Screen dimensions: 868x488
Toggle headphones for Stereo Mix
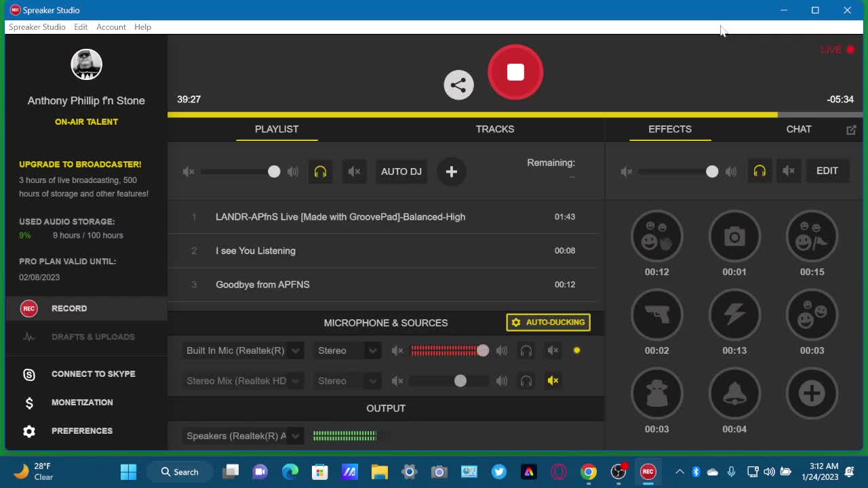(x=526, y=381)
